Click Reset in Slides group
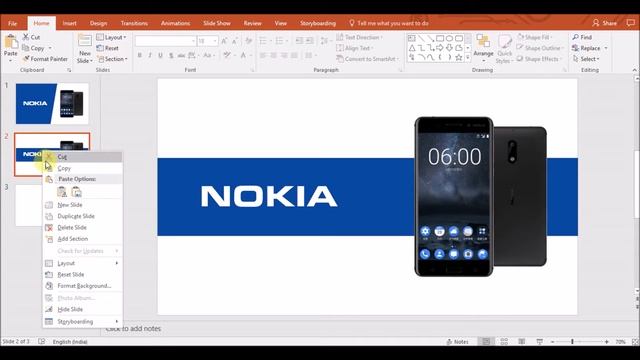Screen dimensions: 640x360 point(108,48)
